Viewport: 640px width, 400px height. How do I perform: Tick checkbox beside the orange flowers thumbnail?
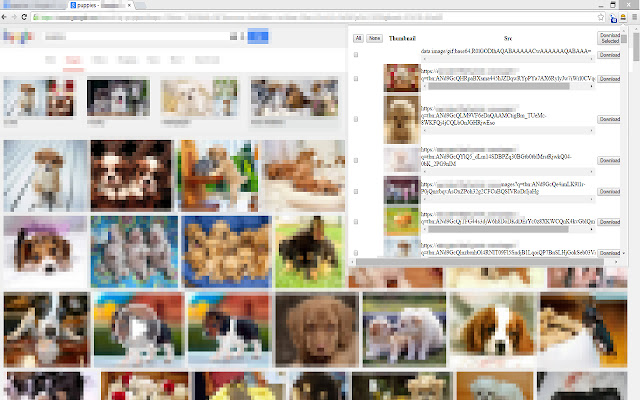point(356,220)
